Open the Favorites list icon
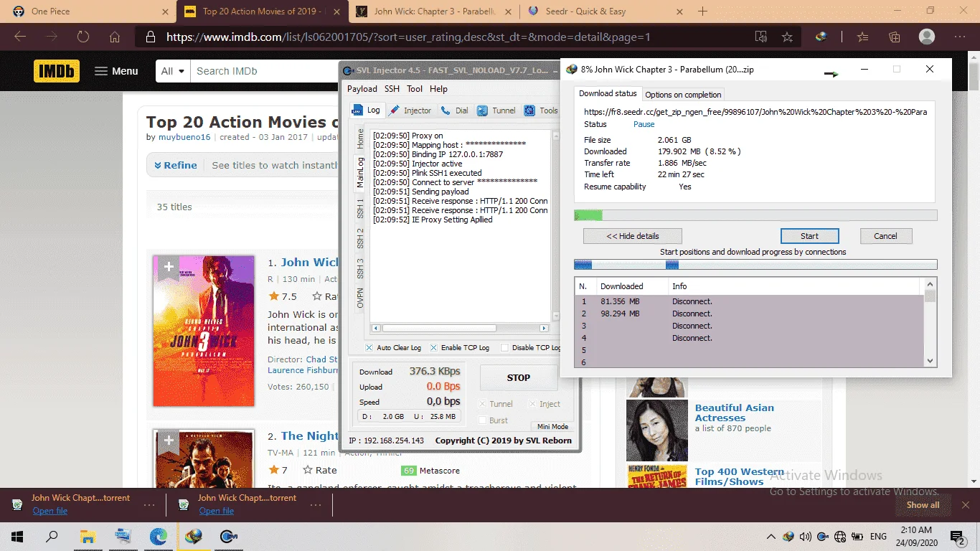Screen dimensions: 980x551 point(863,37)
